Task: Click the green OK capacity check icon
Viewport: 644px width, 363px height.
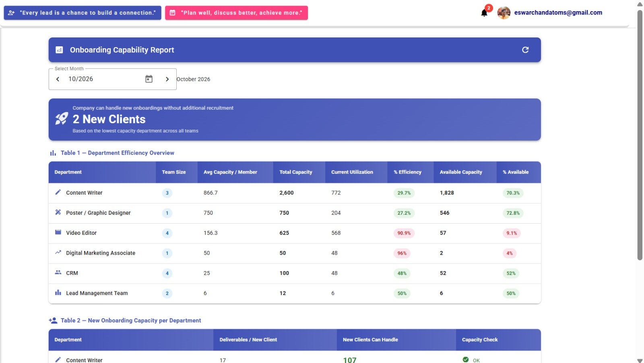Action: click(466, 360)
